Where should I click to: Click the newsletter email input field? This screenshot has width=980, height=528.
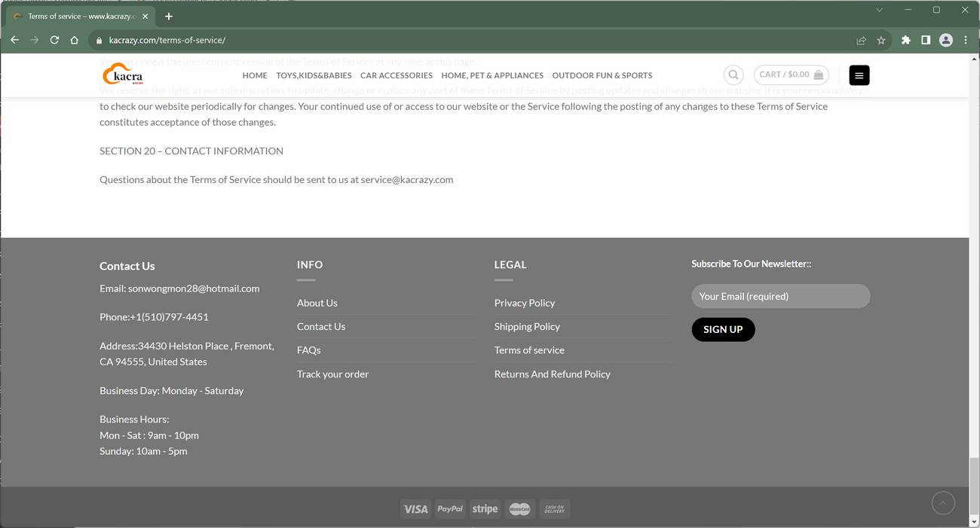tap(780, 296)
